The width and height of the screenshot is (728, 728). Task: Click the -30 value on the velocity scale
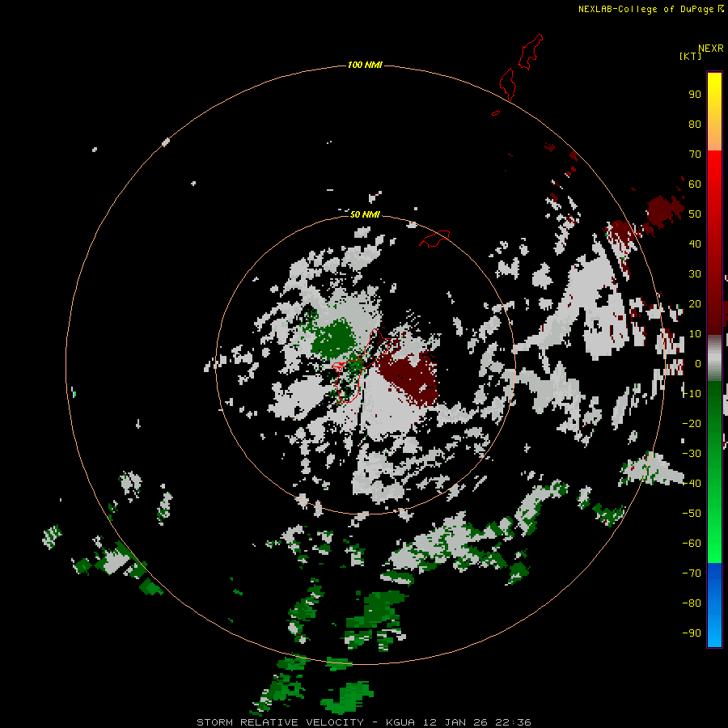coord(692,454)
